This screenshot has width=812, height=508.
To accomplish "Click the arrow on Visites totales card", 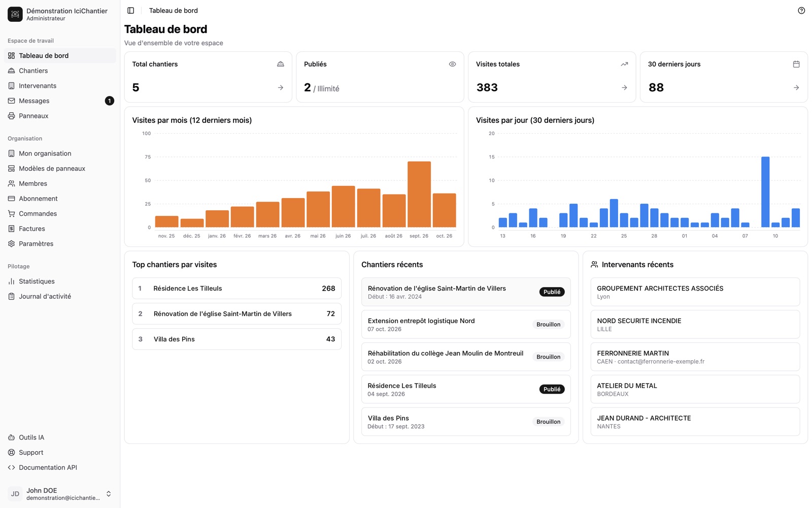I will 624,88.
